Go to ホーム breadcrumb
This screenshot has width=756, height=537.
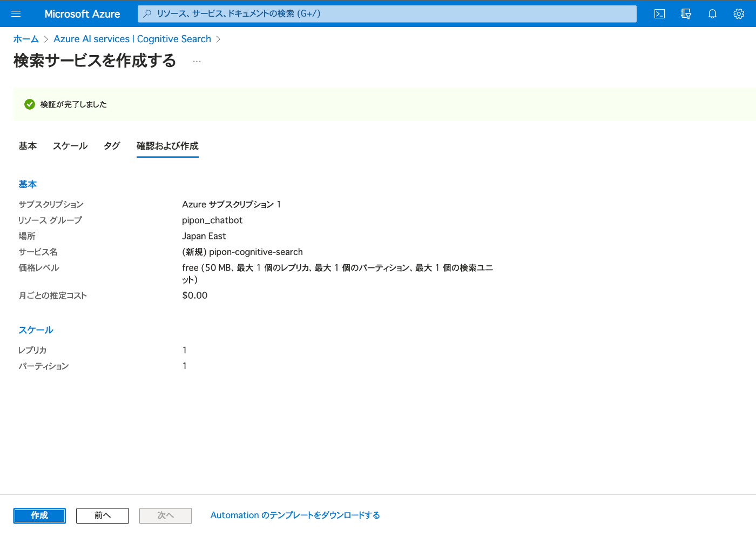point(26,39)
